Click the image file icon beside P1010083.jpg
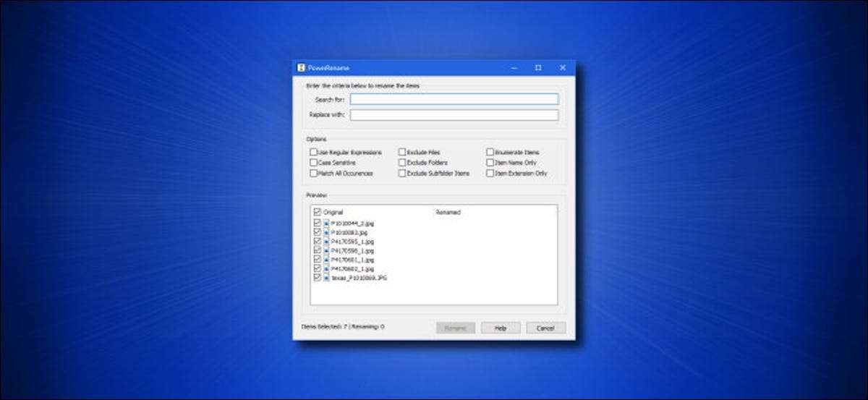Viewport: 868px width, 400px height. 326,232
